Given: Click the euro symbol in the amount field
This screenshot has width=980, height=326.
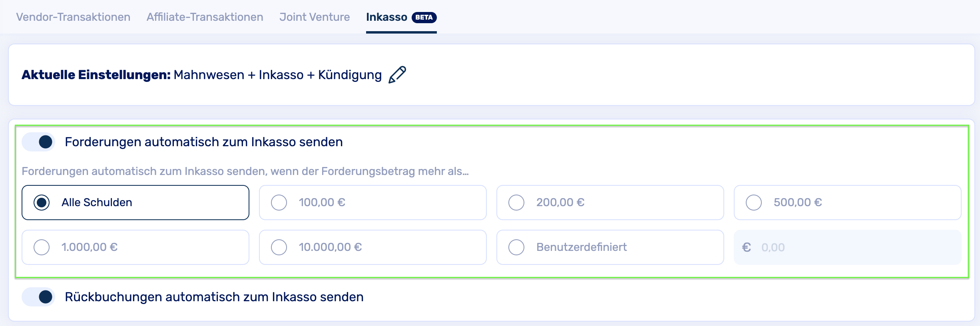Looking at the screenshot, I should [746, 247].
